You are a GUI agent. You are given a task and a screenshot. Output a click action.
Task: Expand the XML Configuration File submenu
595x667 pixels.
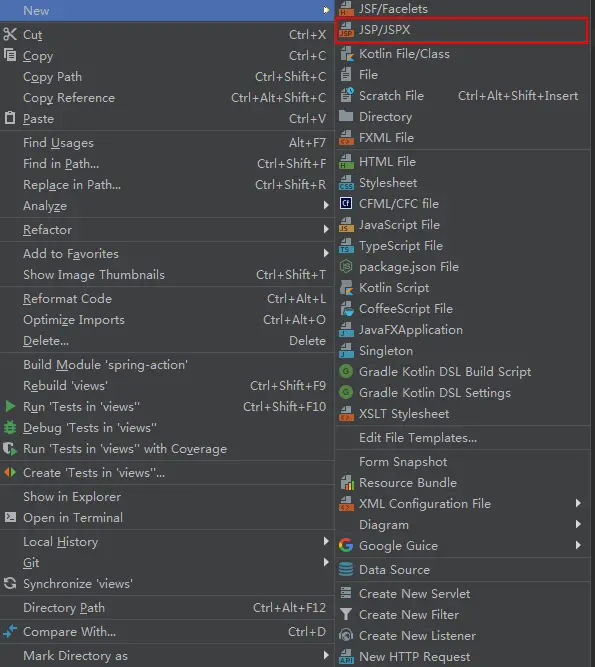click(x=578, y=503)
